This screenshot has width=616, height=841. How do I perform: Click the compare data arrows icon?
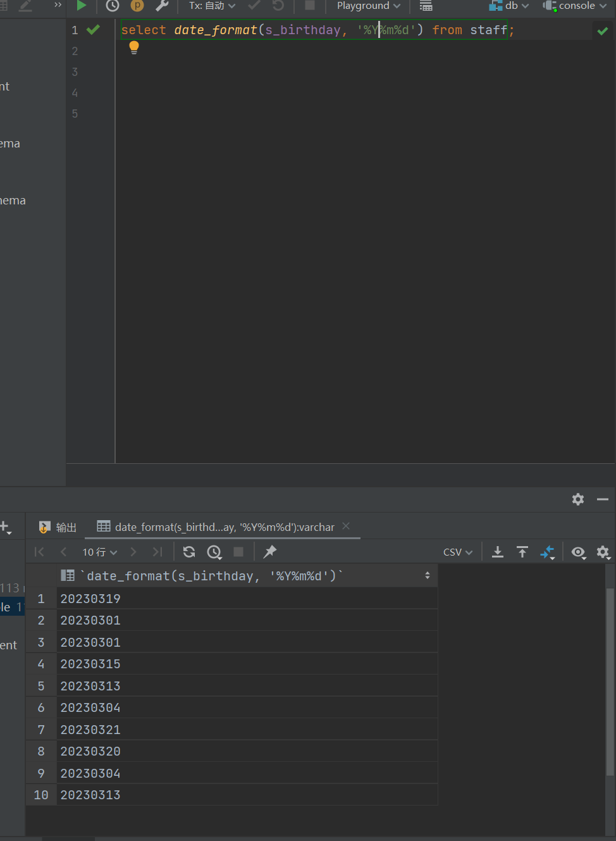548,552
